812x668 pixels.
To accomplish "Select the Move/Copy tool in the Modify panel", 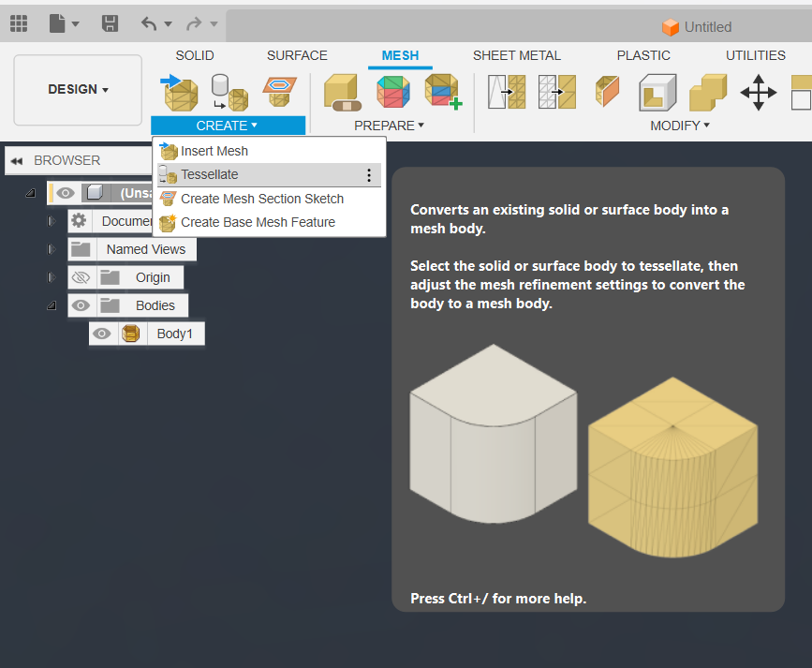I will (759, 92).
